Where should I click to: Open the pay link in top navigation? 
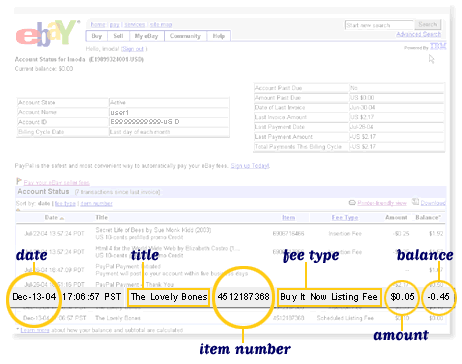click(x=114, y=25)
